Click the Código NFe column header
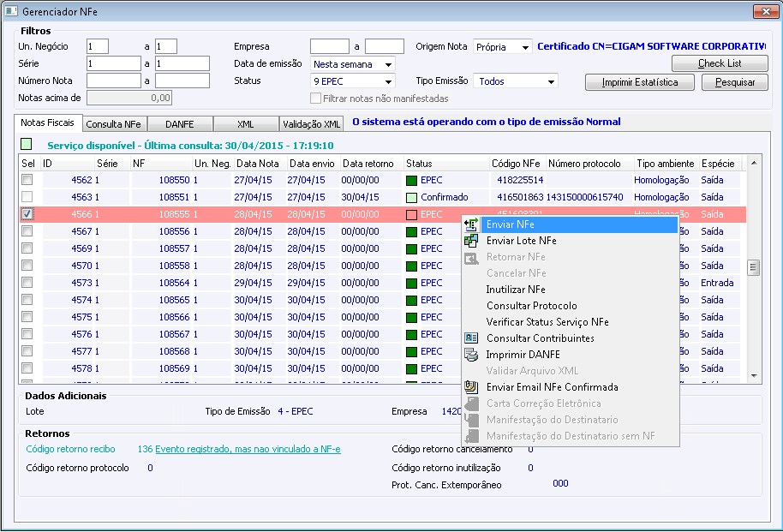Screen dimensions: 783x532 click(516, 164)
